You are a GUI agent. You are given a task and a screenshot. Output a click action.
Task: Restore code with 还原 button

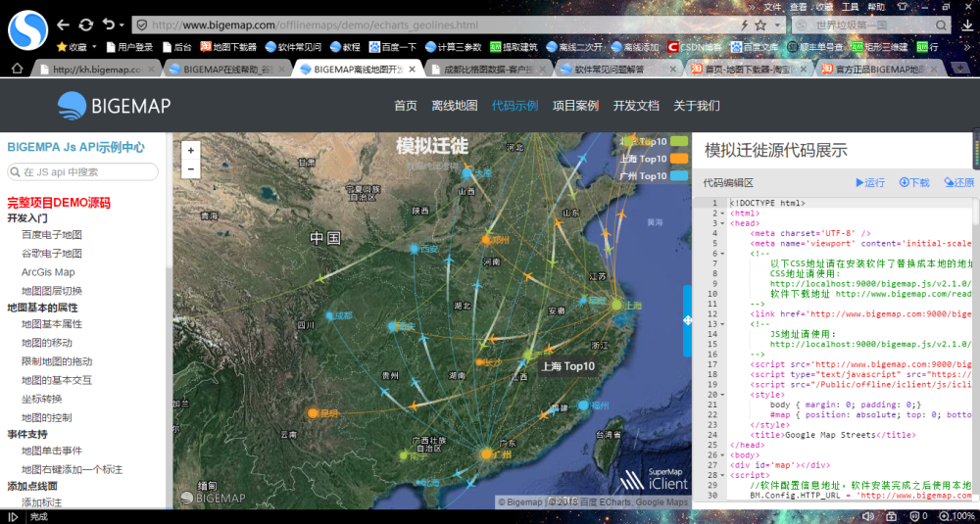pyautogui.click(x=958, y=182)
